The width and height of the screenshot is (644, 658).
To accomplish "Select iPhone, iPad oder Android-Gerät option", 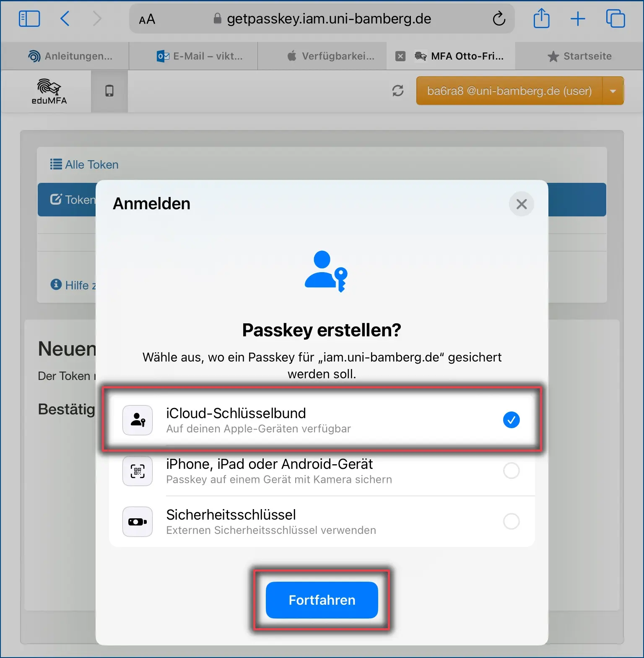I will coord(322,471).
